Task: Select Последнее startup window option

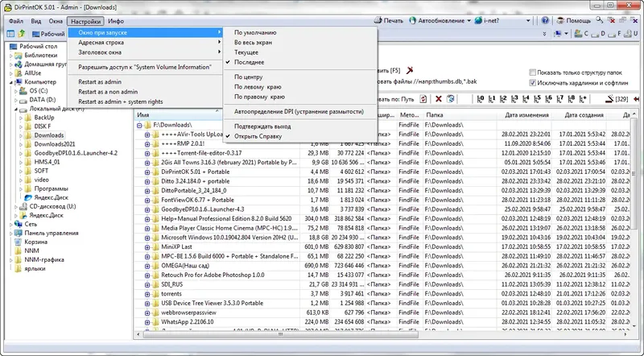Action: (300, 62)
